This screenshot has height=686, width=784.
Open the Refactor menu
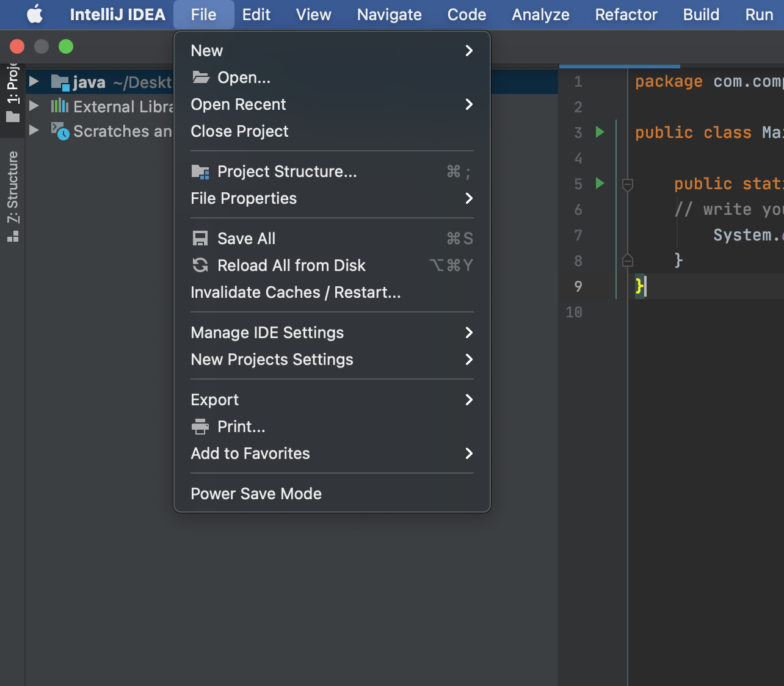[626, 14]
